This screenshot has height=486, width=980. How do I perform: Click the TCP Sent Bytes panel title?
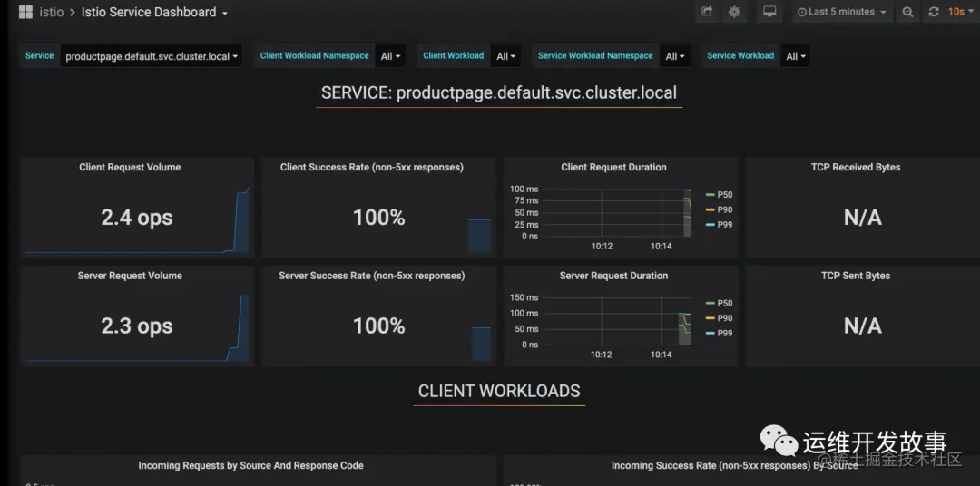point(856,276)
